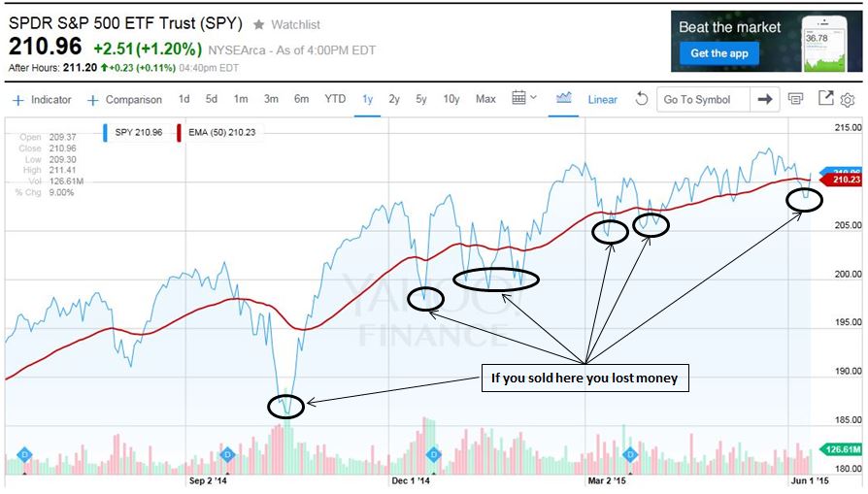
Task: Click the reset chart circular arrow
Action: click(x=641, y=99)
